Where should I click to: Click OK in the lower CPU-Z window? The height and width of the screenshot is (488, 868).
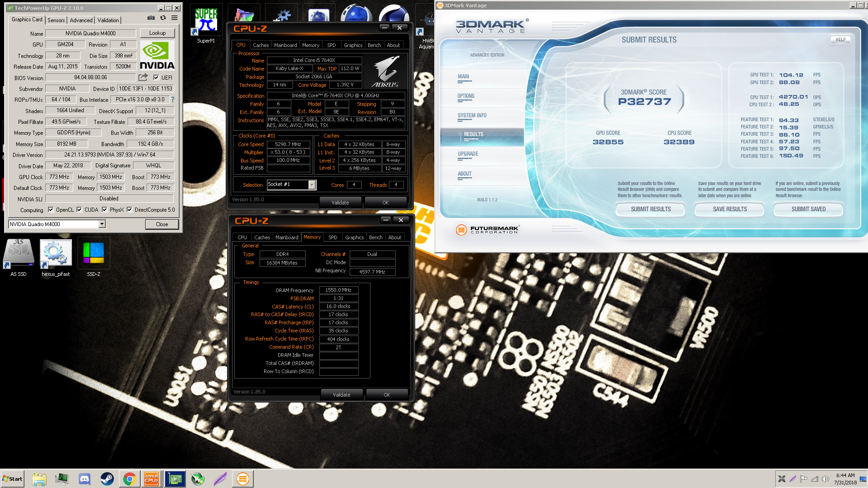tap(387, 395)
